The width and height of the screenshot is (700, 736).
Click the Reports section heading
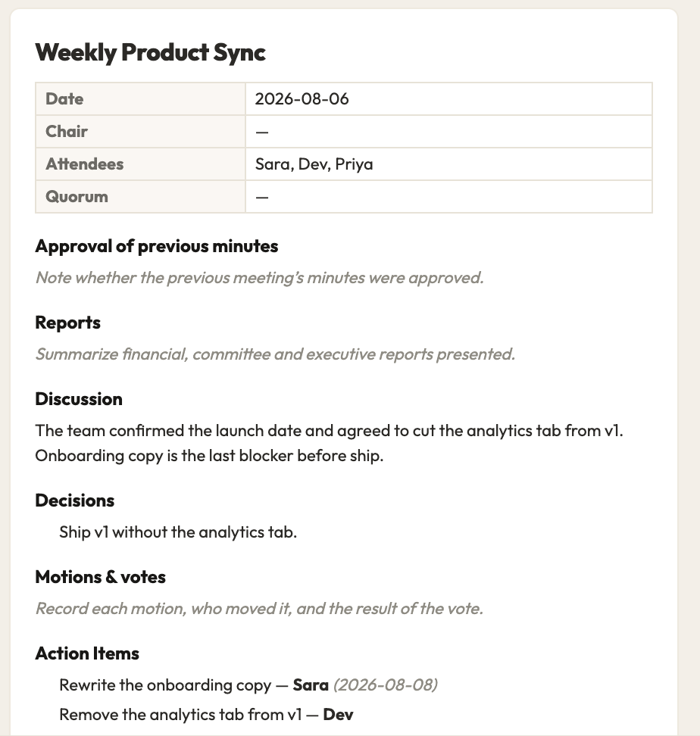click(67, 323)
